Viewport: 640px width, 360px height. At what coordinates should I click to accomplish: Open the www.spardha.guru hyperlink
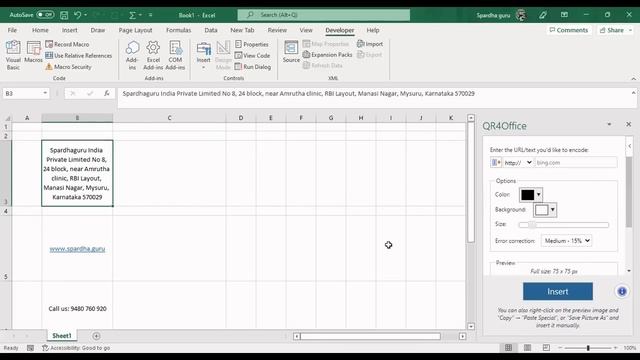coord(77,249)
